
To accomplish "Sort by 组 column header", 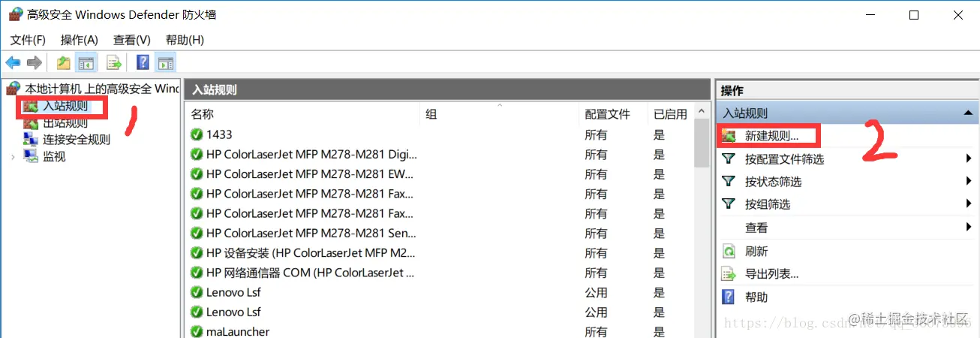I will pos(500,114).
